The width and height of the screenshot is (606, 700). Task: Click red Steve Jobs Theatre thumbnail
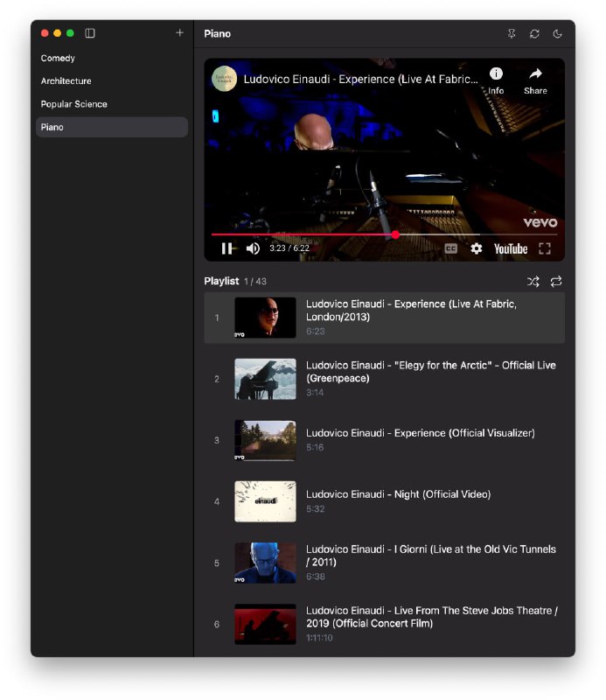265,624
